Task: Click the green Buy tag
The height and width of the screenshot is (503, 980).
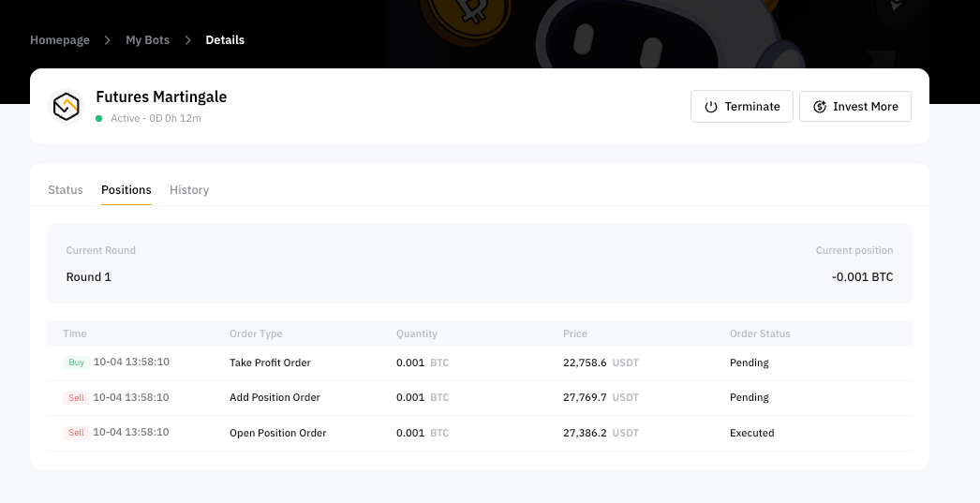Action: (76, 362)
